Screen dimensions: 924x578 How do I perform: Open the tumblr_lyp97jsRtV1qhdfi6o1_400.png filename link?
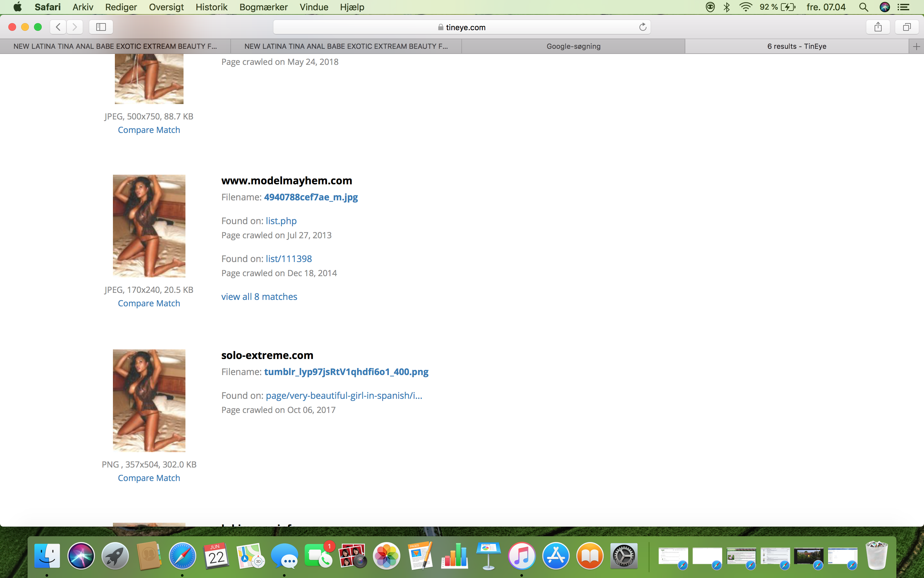(x=346, y=372)
